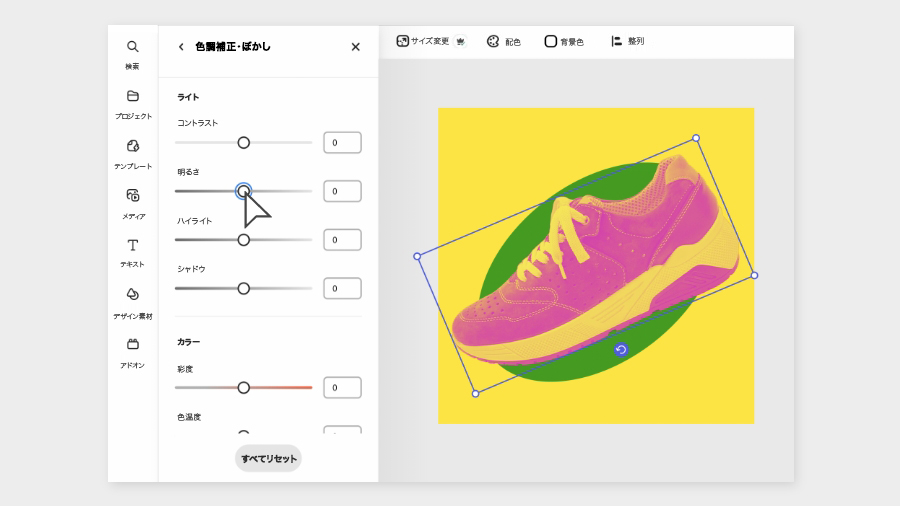Open the プロジェクト folder panel
The height and width of the screenshot is (506, 900).
pyautogui.click(x=132, y=103)
